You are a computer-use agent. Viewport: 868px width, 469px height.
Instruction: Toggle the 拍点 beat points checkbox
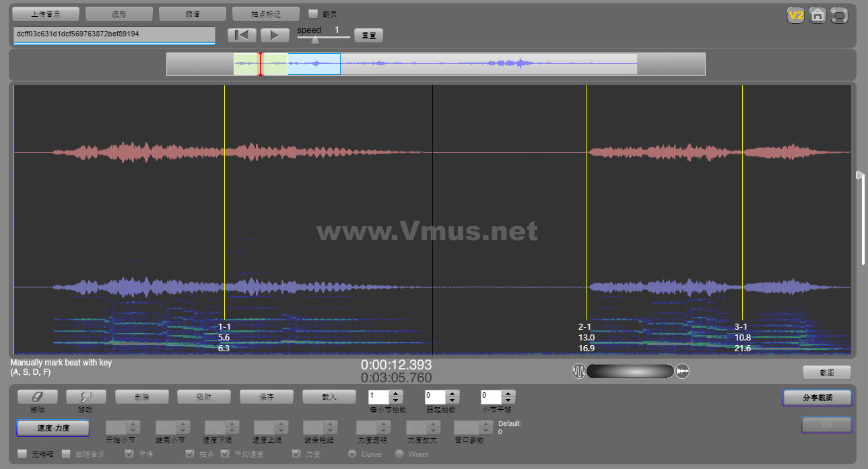tap(190, 454)
